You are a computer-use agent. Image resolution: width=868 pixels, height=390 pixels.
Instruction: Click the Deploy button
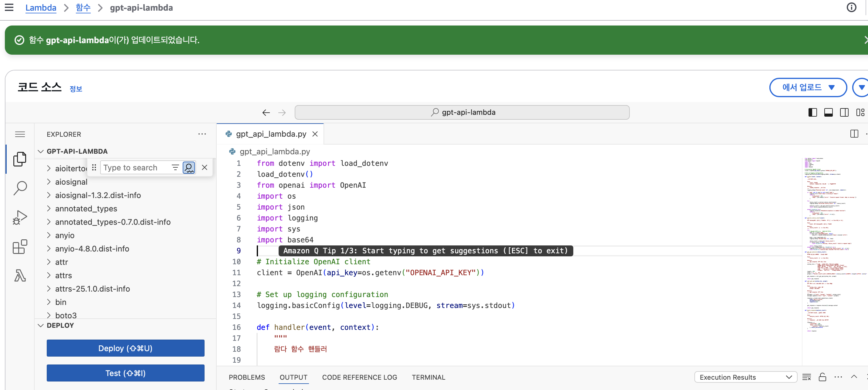tap(125, 348)
